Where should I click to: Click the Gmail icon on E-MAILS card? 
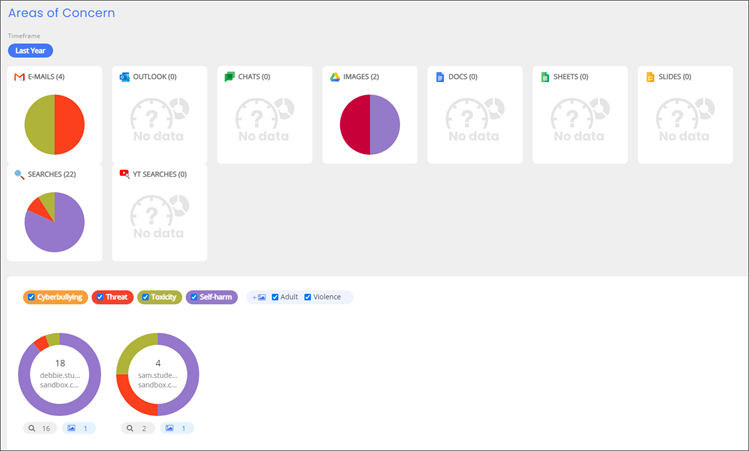tap(19, 77)
